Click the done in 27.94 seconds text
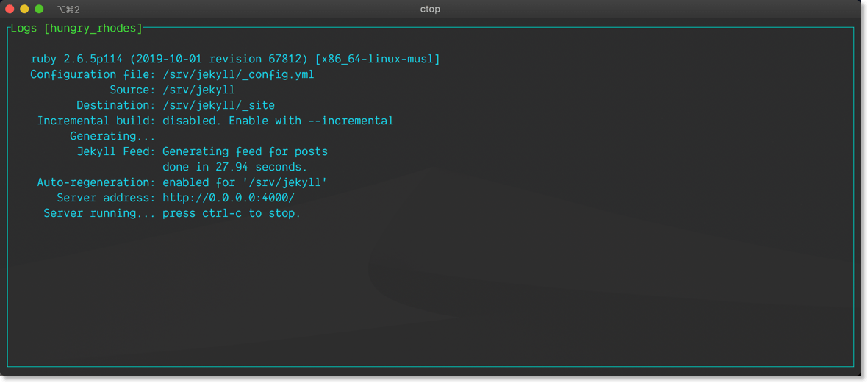Screen dimensions: 868x383 [x=234, y=167]
